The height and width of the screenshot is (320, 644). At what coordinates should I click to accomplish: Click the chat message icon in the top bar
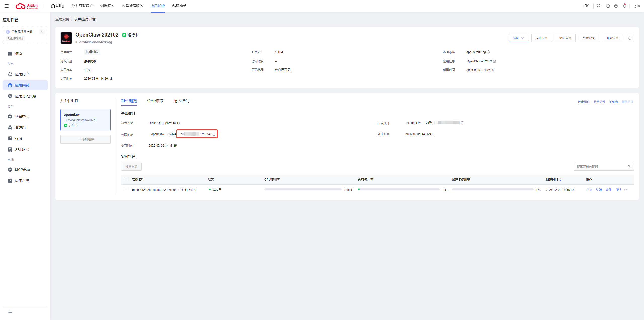608,6
